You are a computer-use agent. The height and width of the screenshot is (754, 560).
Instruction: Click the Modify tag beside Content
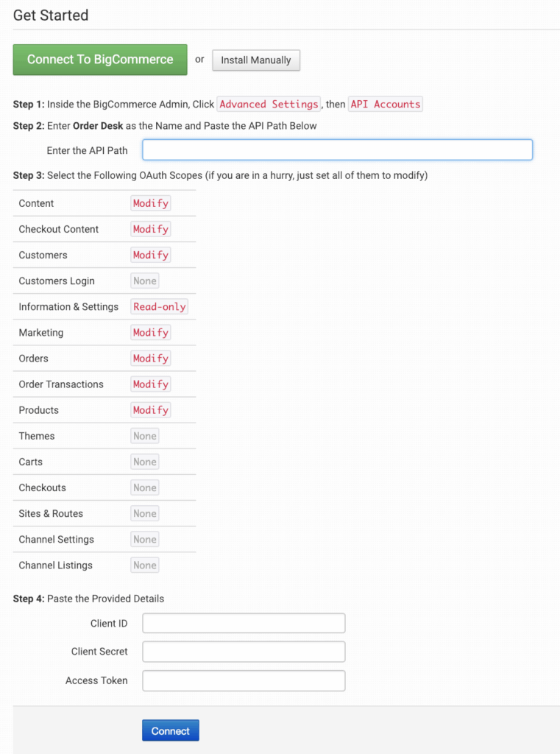point(151,203)
